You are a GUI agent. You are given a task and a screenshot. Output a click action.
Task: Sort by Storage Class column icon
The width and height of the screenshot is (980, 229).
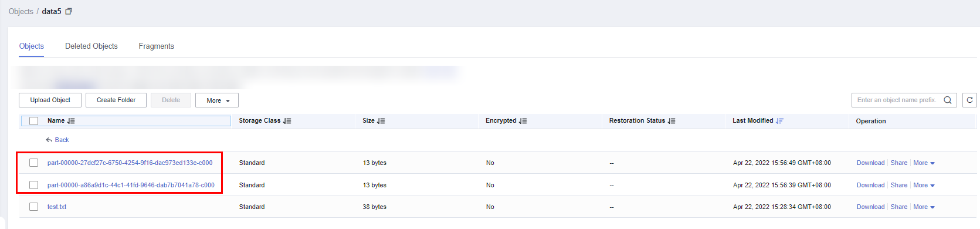coord(287,121)
